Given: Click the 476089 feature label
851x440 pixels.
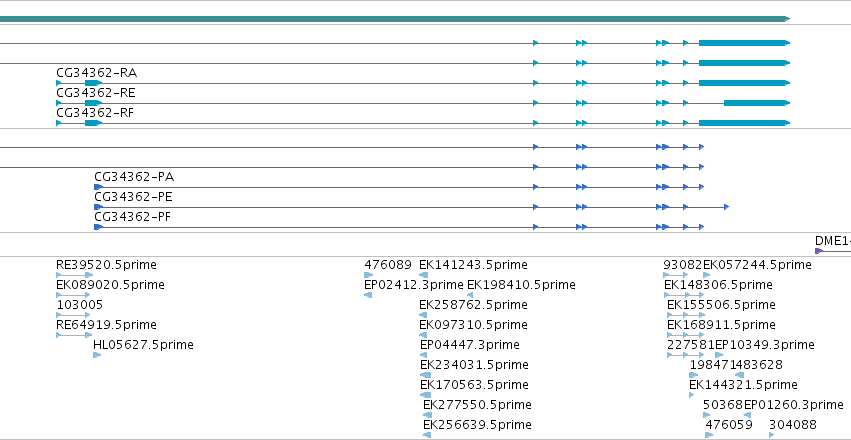Looking at the screenshot, I should pyautogui.click(x=388, y=265).
